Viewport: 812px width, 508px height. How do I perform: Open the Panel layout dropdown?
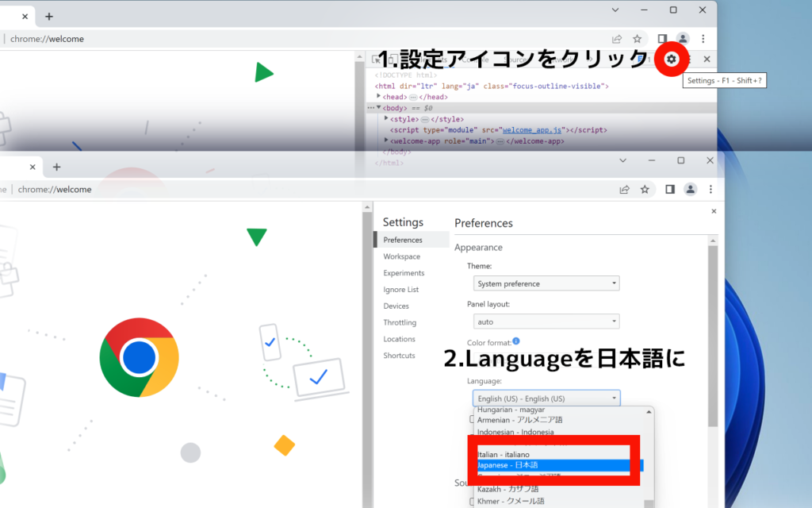tap(546, 321)
